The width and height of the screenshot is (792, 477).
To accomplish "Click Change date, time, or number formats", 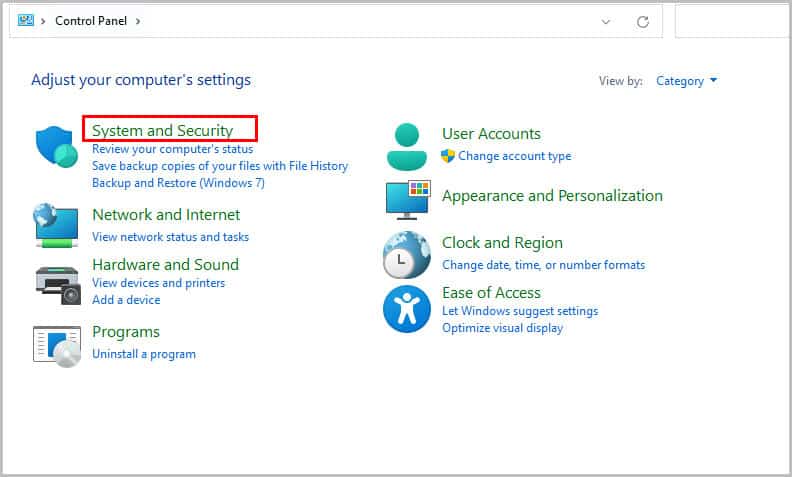I will coord(543,265).
